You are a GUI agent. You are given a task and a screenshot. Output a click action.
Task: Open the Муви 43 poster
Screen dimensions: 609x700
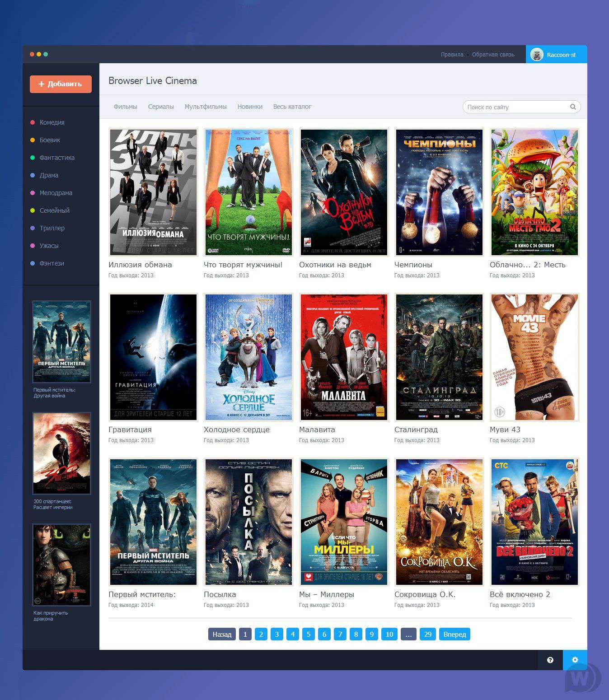click(534, 357)
